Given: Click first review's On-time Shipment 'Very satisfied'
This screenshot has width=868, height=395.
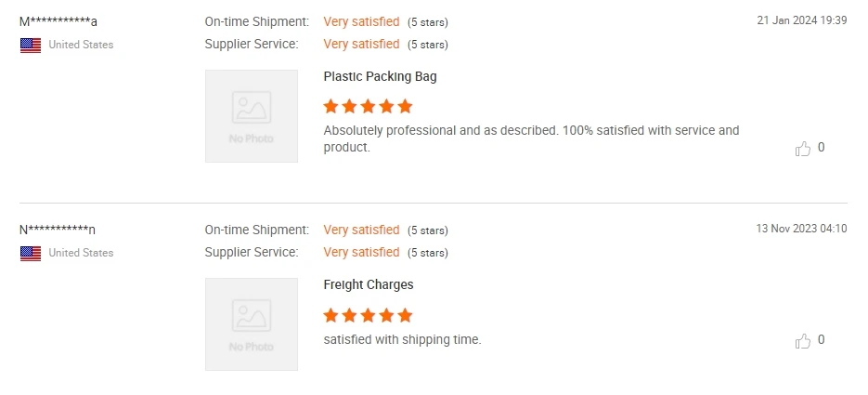Looking at the screenshot, I should (x=361, y=21).
